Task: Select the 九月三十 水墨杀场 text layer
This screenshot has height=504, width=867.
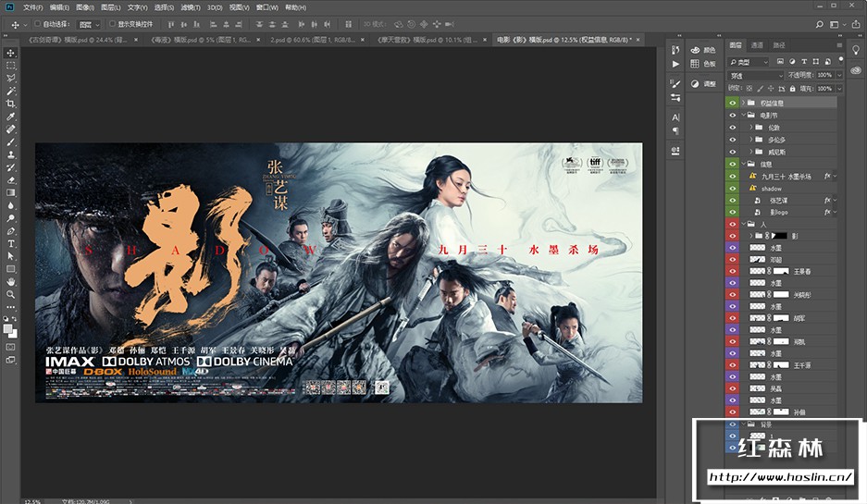Action: coord(786,177)
